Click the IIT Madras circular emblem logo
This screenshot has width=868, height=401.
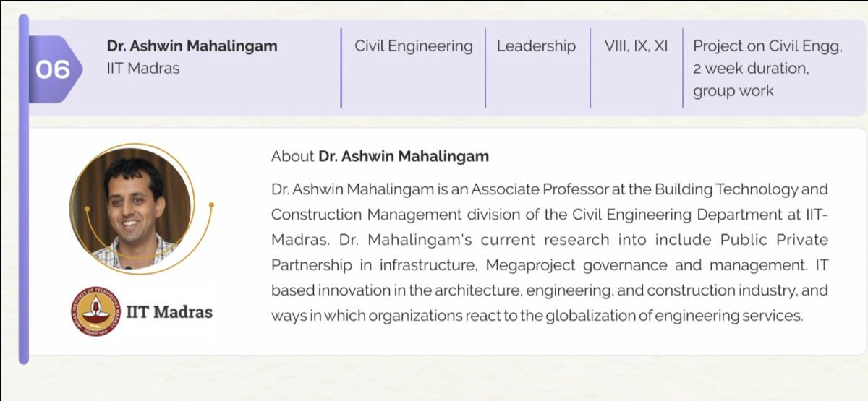[x=95, y=311]
